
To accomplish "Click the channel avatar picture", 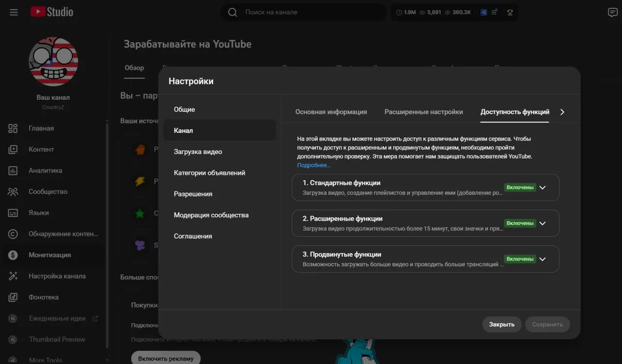I will pyautogui.click(x=53, y=62).
